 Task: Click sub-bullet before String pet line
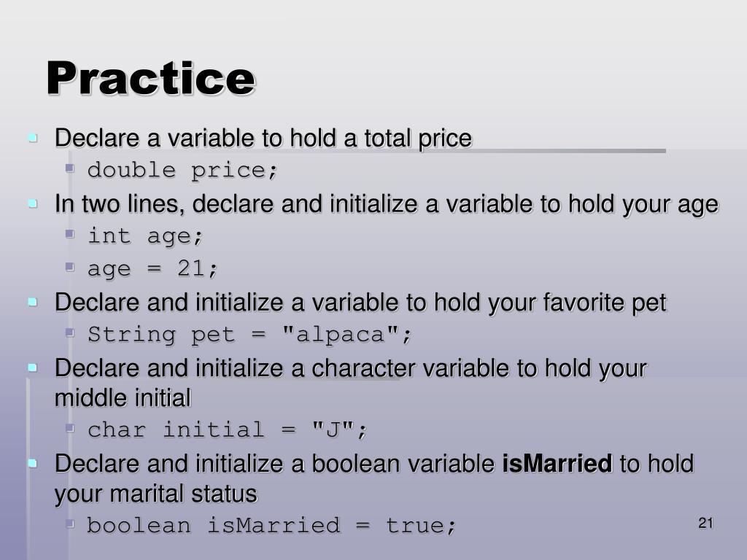click(x=70, y=332)
